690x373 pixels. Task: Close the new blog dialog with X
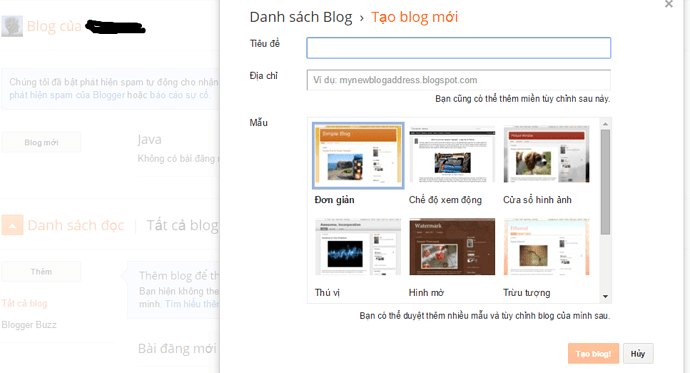coord(669,4)
